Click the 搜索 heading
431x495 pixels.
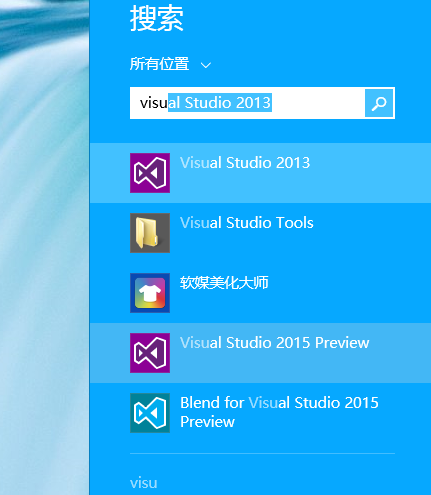click(157, 19)
